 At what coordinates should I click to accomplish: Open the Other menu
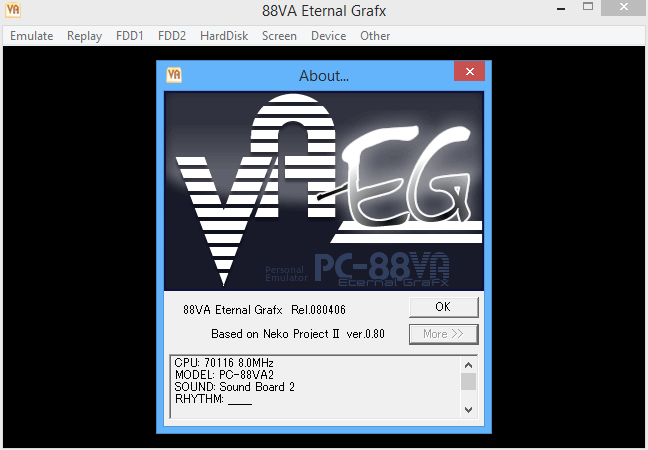point(375,36)
